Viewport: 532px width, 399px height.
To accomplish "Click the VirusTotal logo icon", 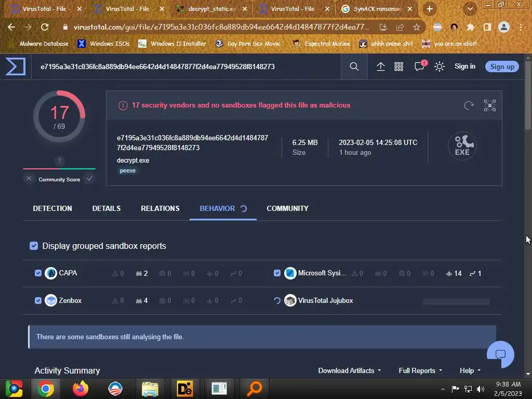I will tap(16, 66).
